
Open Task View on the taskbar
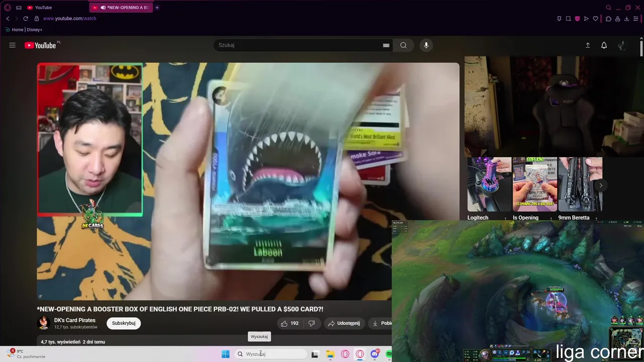point(315,354)
